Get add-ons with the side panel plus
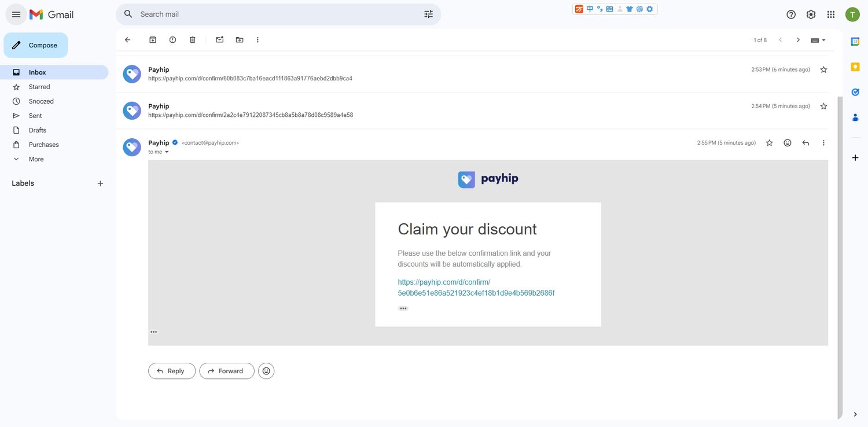 point(855,157)
